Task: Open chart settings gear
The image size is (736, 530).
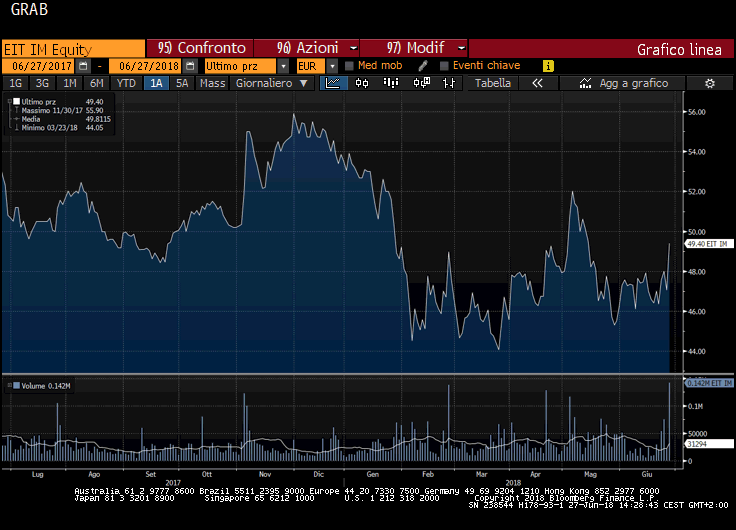Action: 710,84
